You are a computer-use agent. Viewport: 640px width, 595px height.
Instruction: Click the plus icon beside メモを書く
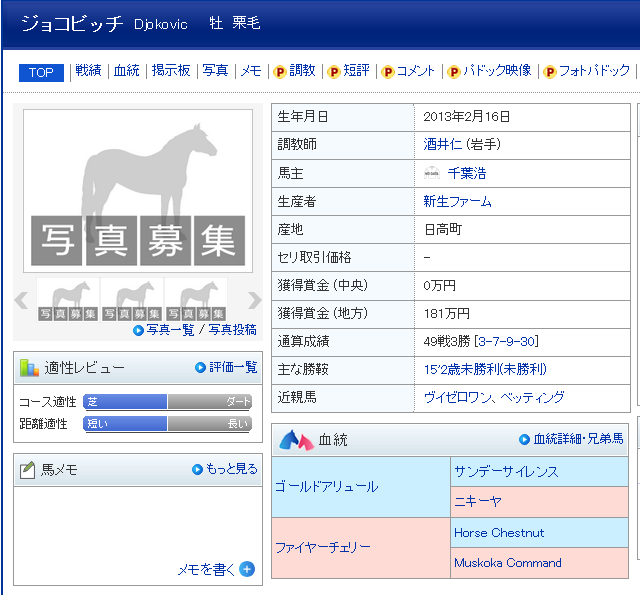coord(247,569)
